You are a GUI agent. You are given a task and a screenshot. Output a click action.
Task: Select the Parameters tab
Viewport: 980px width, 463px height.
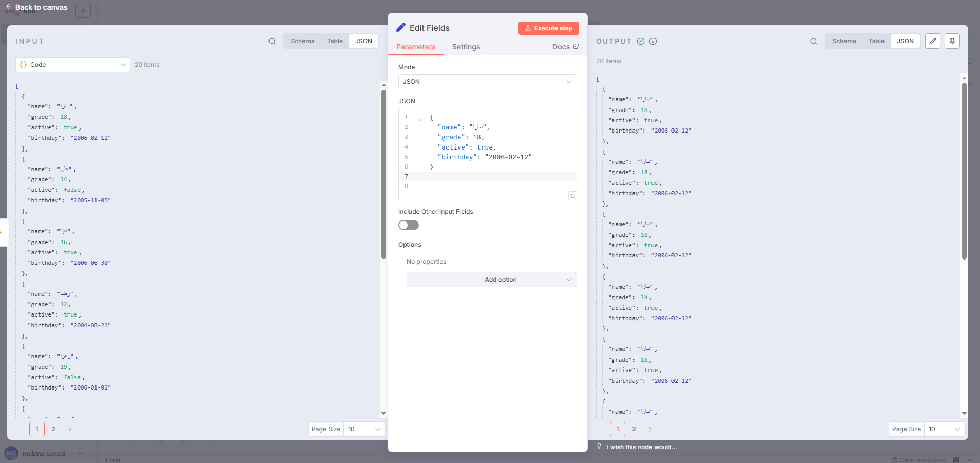tap(416, 47)
